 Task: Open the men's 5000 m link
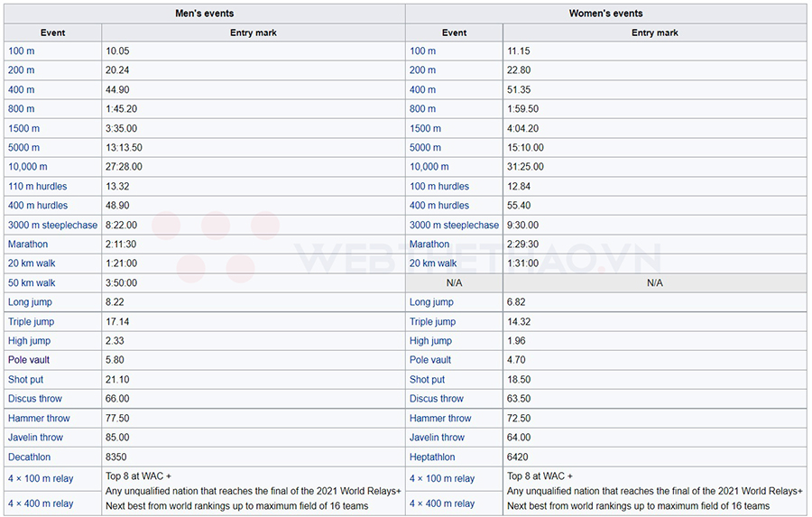23,148
